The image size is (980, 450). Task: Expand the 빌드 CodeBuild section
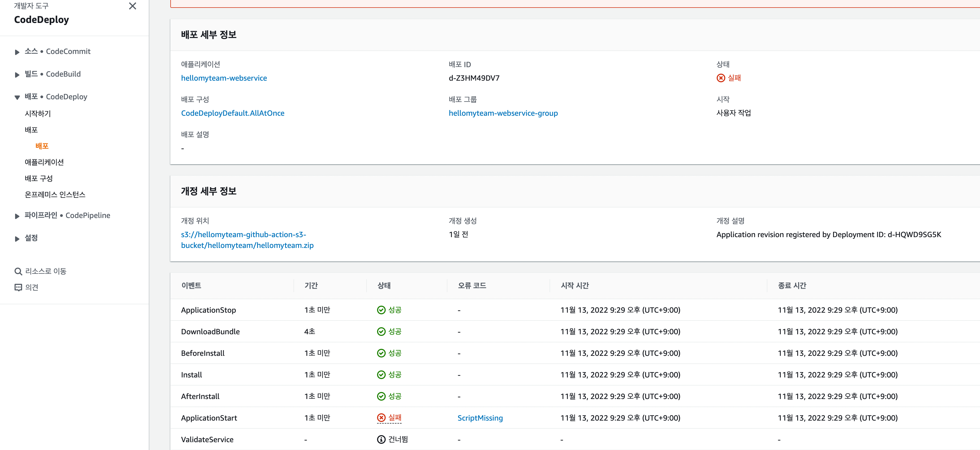(x=17, y=75)
